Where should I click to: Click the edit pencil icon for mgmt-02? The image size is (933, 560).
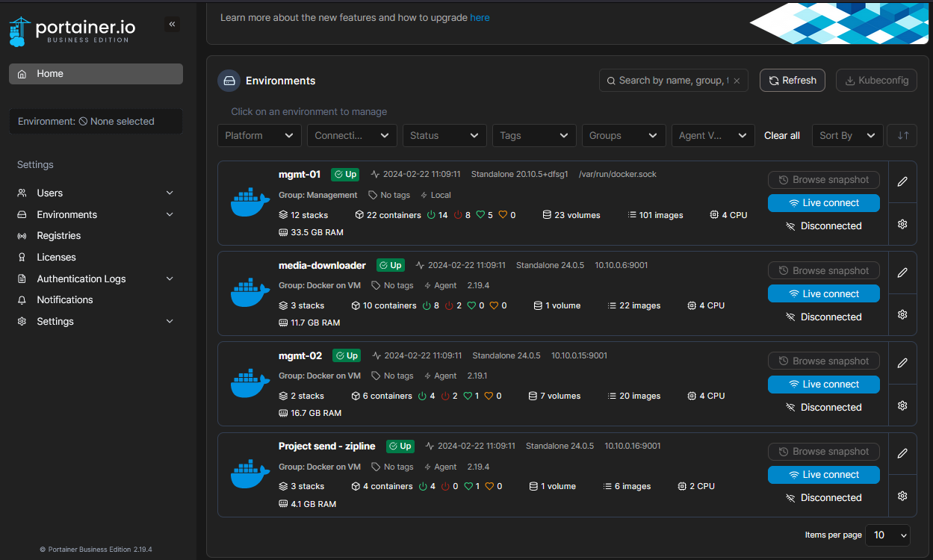[902, 363]
